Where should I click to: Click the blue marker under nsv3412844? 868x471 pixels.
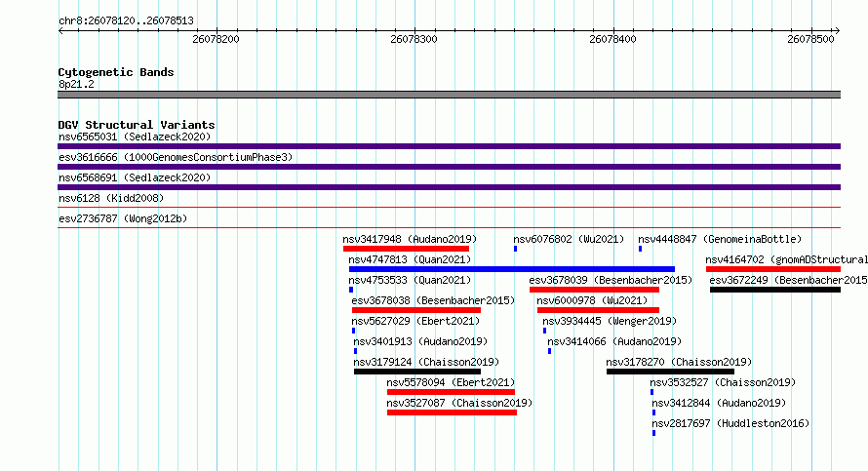coord(653,412)
